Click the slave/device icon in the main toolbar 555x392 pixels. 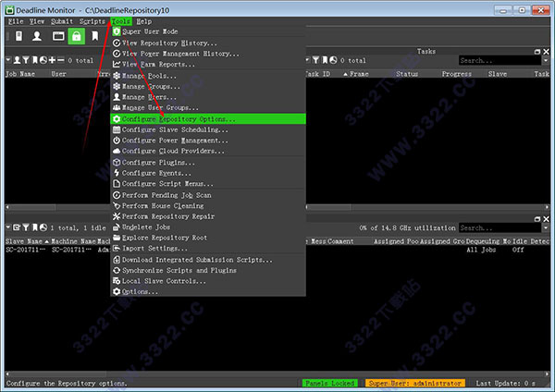pos(19,36)
